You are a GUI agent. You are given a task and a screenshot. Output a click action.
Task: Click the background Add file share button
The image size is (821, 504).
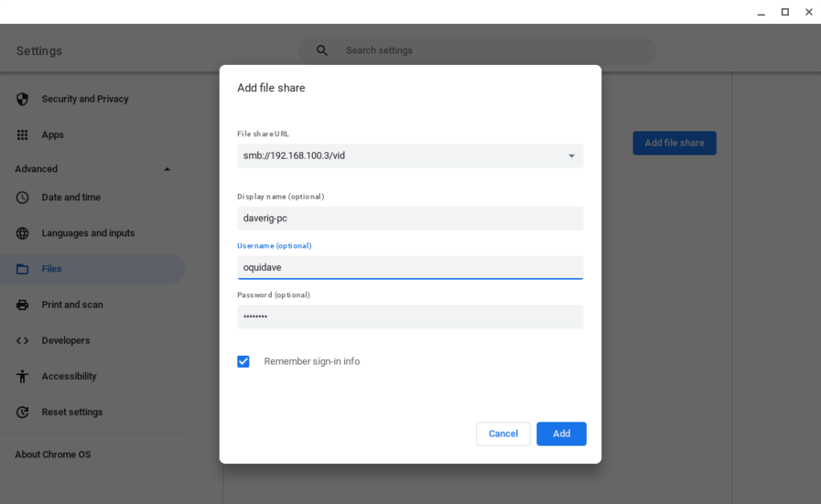(674, 143)
